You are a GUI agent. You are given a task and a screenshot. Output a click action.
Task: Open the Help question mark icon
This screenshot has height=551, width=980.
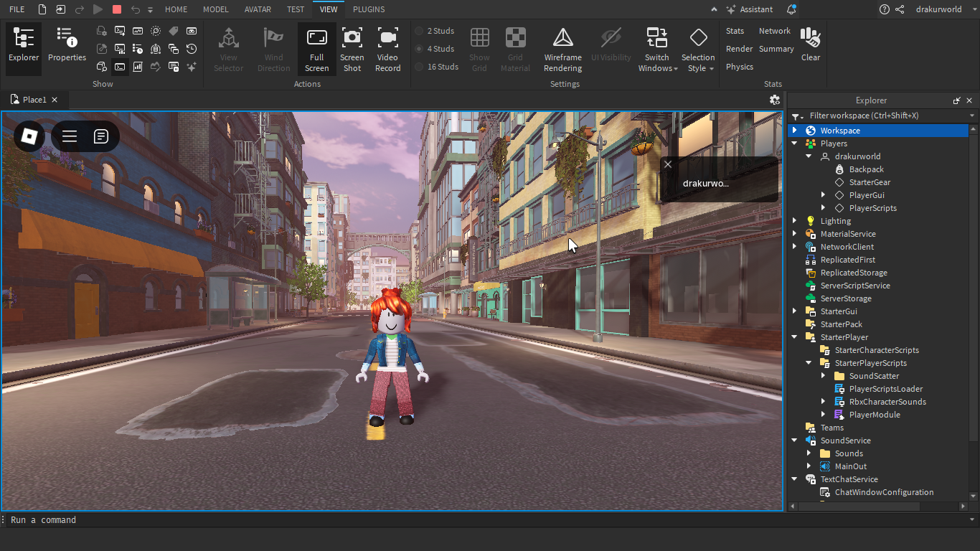point(885,9)
